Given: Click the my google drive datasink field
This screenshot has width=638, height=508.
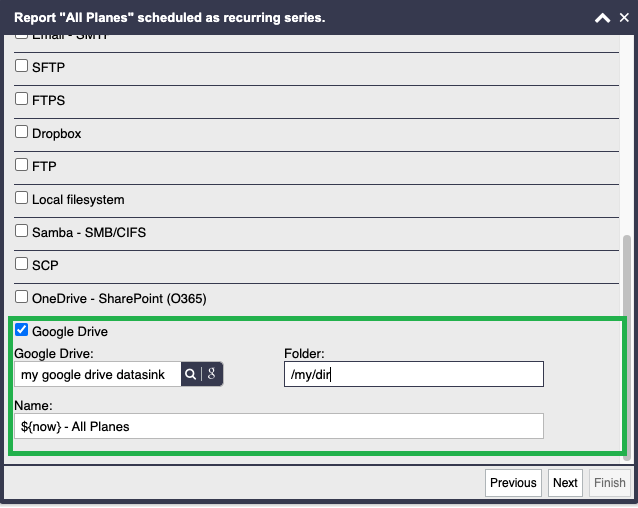Looking at the screenshot, I should coord(98,374).
